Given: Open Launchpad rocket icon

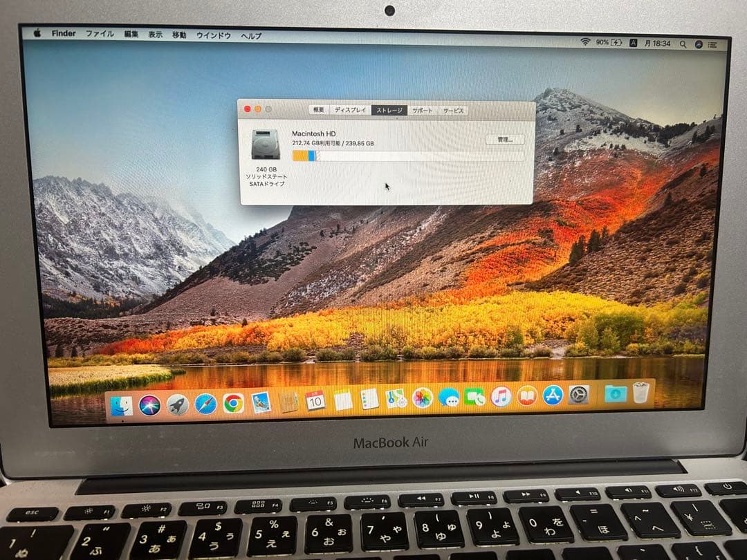Looking at the screenshot, I should point(178,405).
